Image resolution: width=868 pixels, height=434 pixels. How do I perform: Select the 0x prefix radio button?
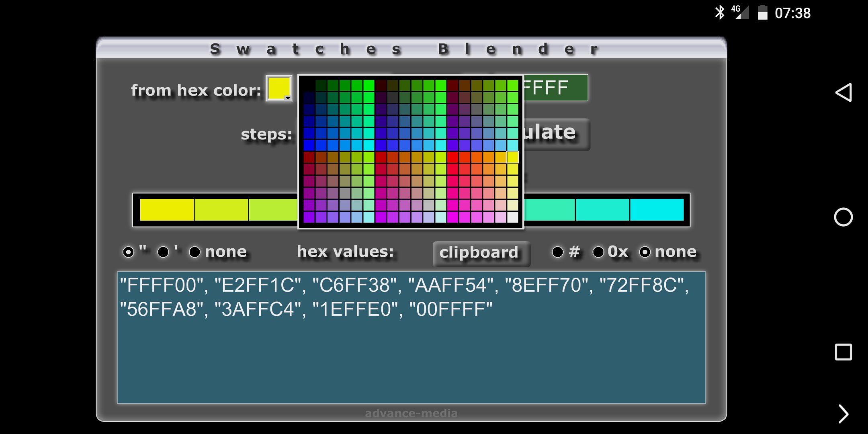598,252
